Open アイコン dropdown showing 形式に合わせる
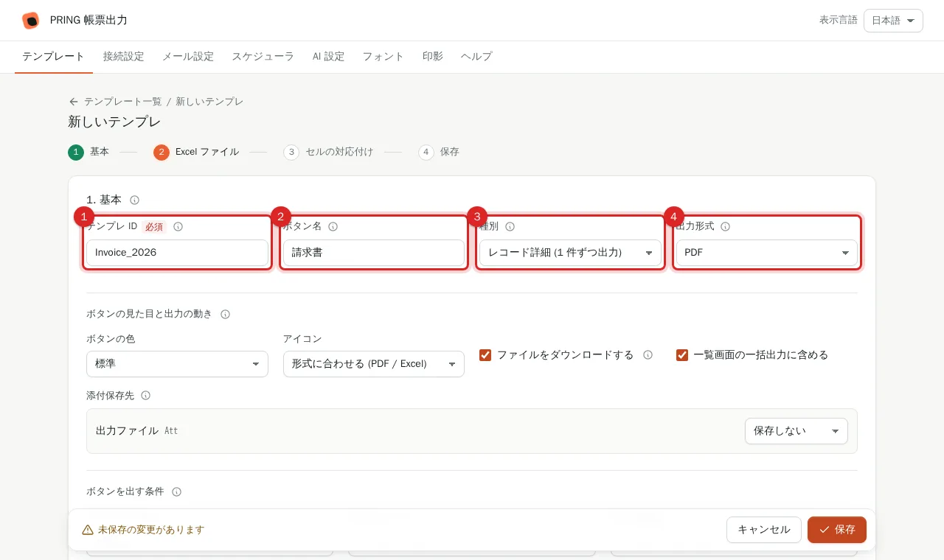Screen dimensions: 944x560 [374, 364]
